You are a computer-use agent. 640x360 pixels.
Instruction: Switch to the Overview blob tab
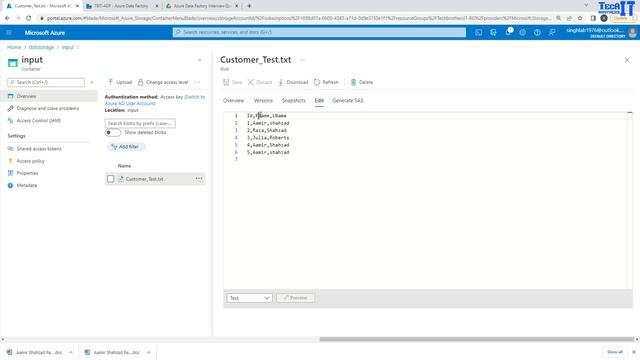[x=233, y=100]
